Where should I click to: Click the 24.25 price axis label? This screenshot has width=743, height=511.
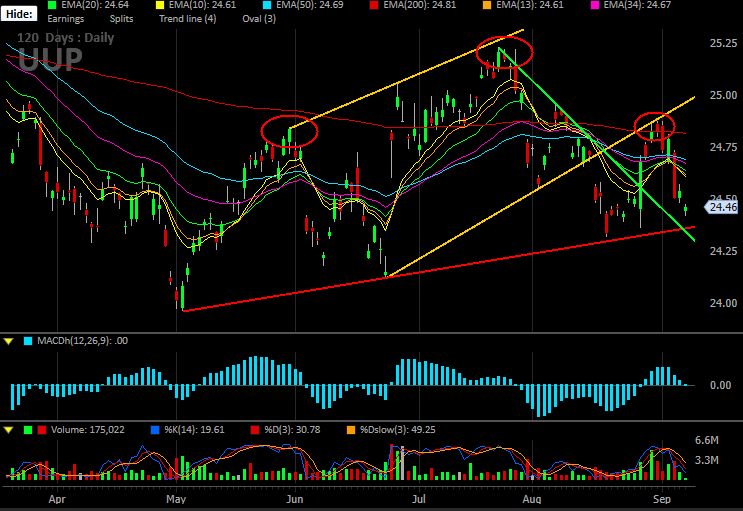pyautogui.click(x=723, y=251)
